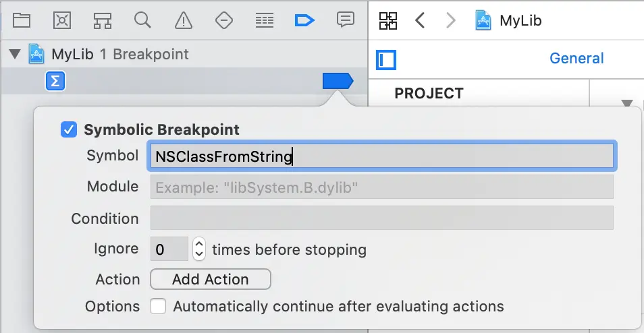Open the related items grid menu

[388, 20]
